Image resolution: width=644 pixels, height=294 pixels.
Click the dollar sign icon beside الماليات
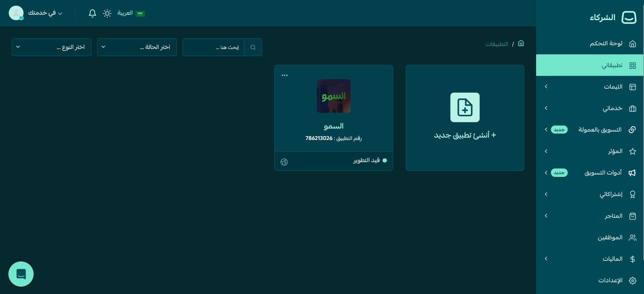[x=633, y=259]
